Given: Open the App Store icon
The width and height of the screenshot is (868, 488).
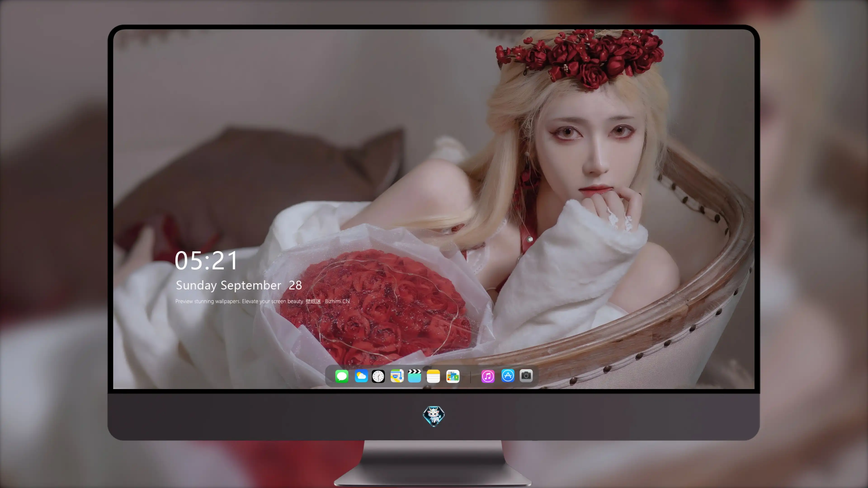Looking at the screenshot, I should [x=508, y=376].
